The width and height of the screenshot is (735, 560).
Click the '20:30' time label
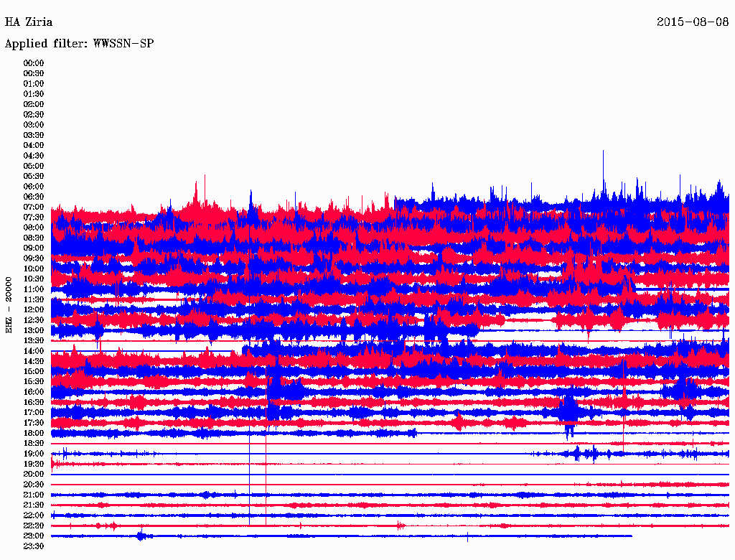coord(34,485)
